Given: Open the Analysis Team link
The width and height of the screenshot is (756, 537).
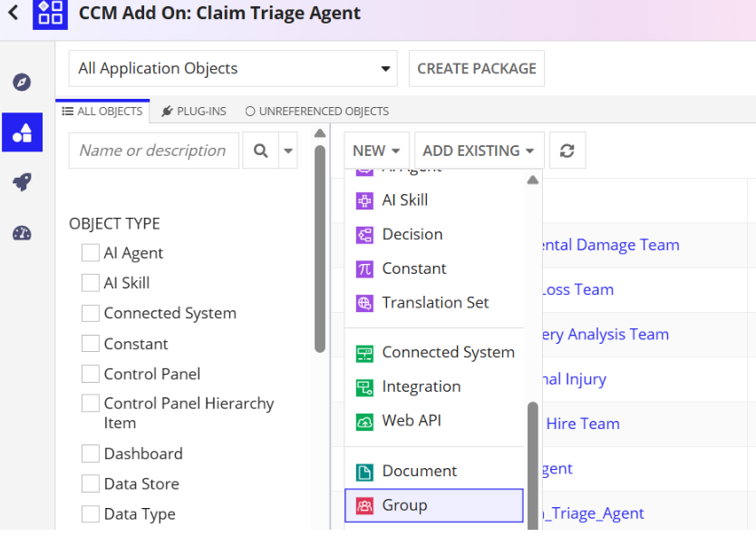Looking at the screenshot, I should pyautogui.click(x=606, y=335).
